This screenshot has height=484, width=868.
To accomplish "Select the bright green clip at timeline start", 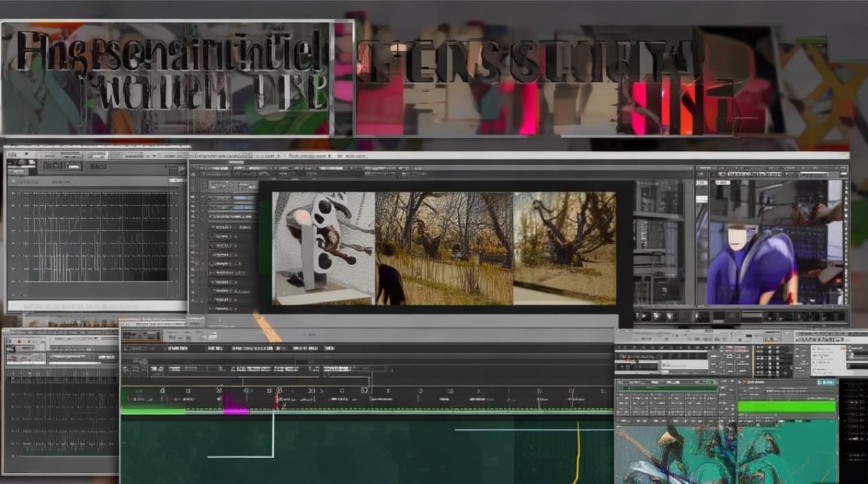I will (153, 410).
